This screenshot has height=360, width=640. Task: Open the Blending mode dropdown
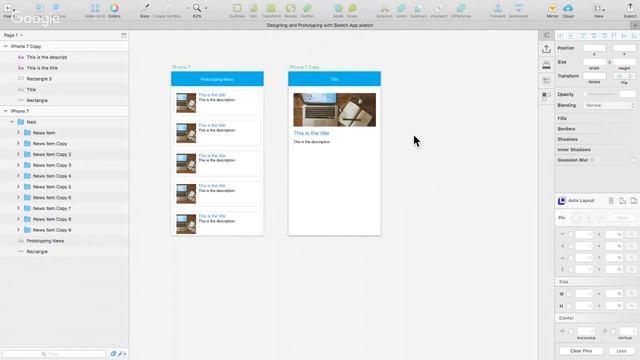tap(610, 105)
